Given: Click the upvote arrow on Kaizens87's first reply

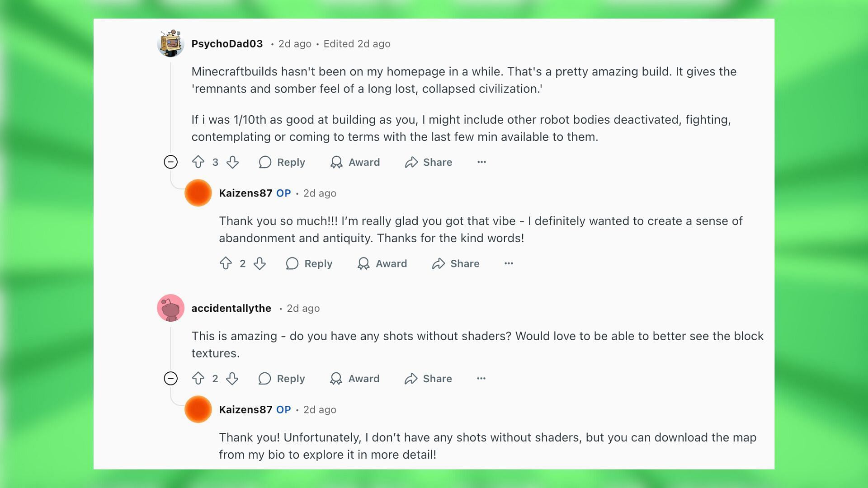Looking at the screenshot, I should click(x=225, y=263).
